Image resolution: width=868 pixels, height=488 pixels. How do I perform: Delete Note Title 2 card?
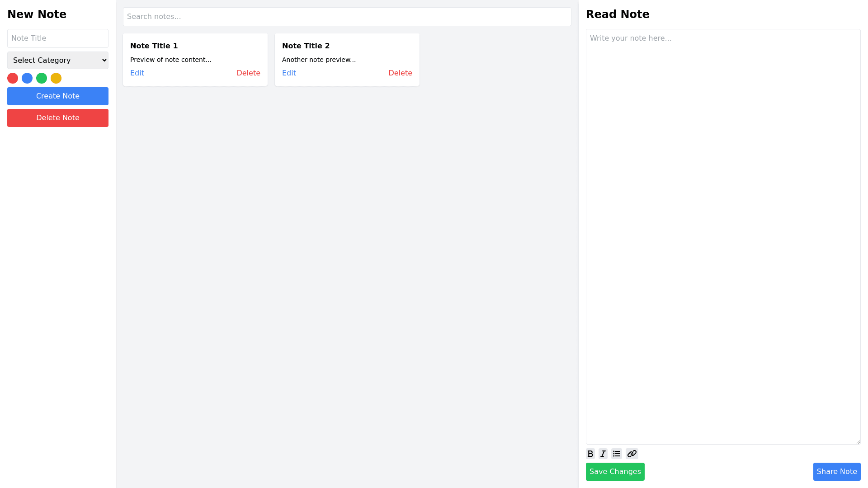400,73
